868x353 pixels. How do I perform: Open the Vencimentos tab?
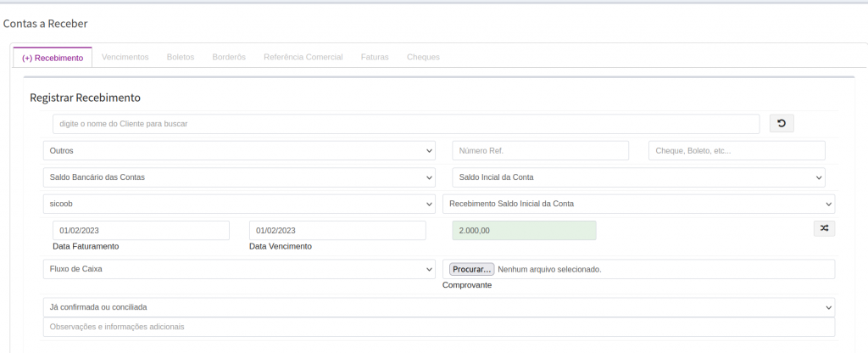click(125, 57)
